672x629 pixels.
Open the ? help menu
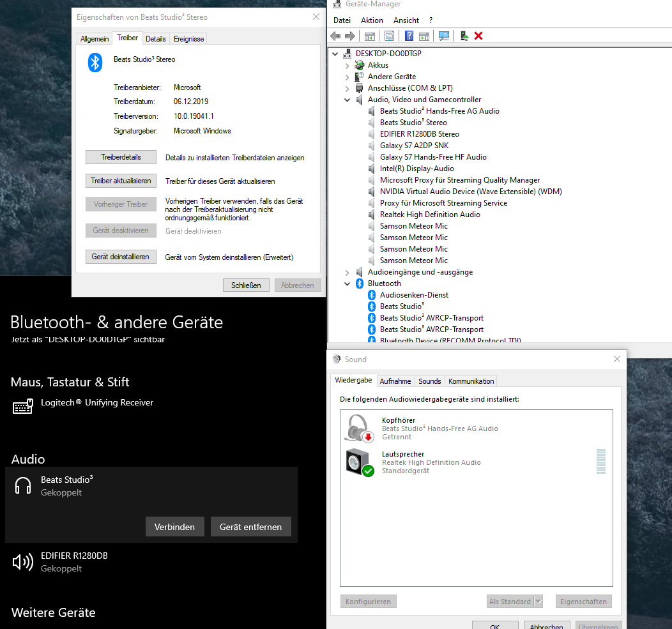[x=431, y=20]
